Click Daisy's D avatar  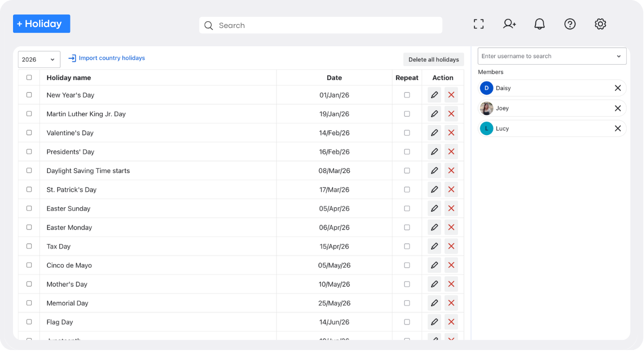[x=487, y=88]
